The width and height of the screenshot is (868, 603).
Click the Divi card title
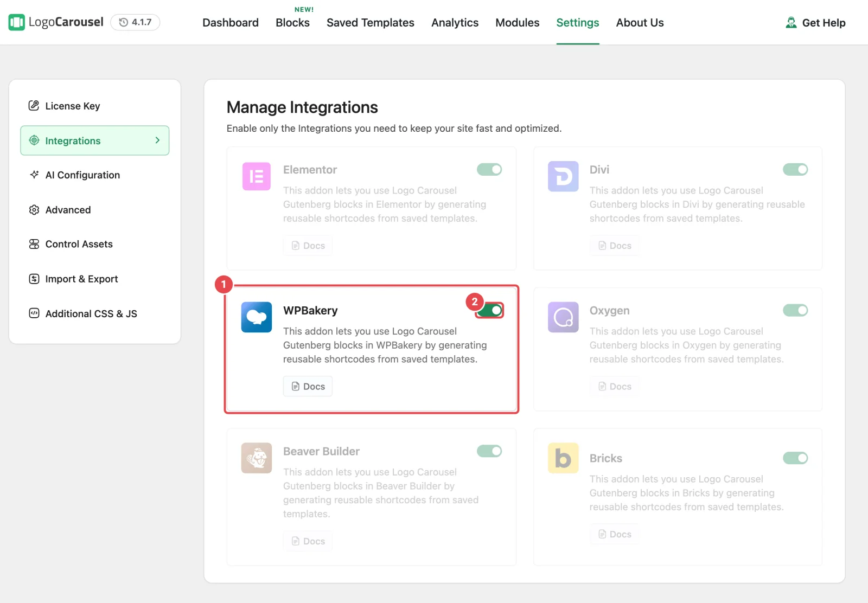tap(599, 170)
